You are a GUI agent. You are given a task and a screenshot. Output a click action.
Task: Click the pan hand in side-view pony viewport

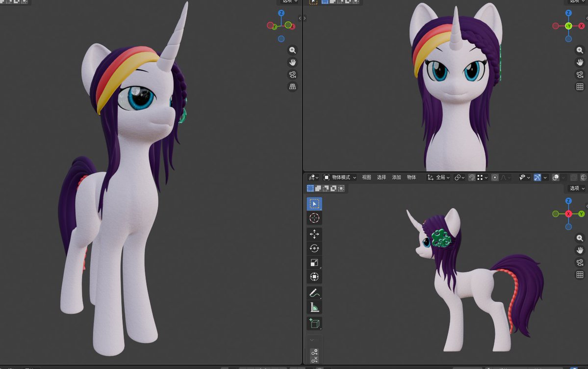(x=580, y=250)
